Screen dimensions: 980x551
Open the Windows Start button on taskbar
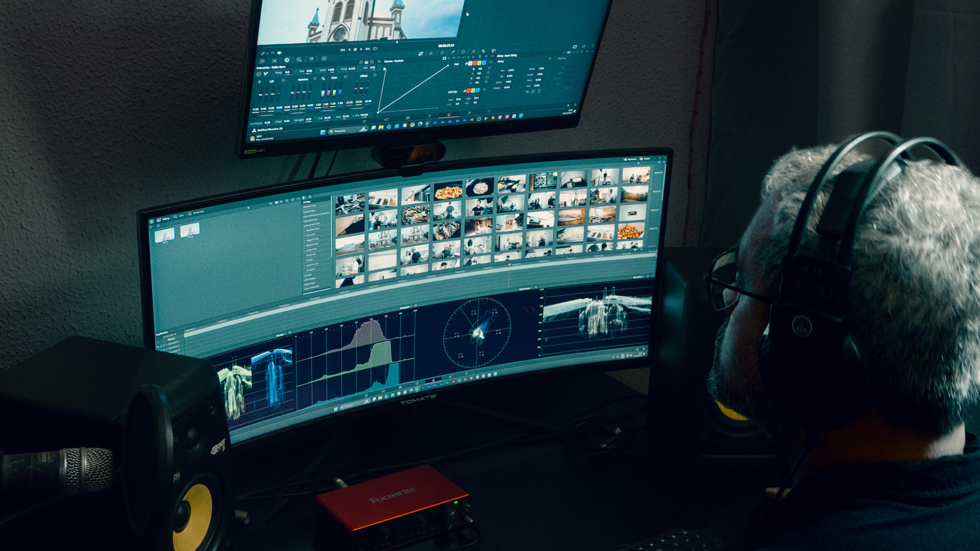click(x=323, y=132)
